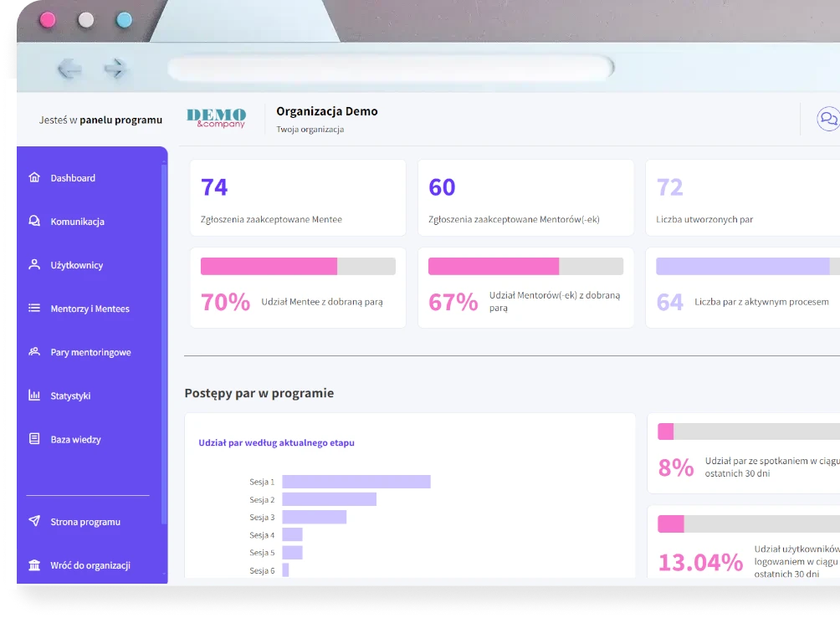The image size is (840, 618).
Task: Click the 8% meetings progress bar
Action: (x=749, y=432)
